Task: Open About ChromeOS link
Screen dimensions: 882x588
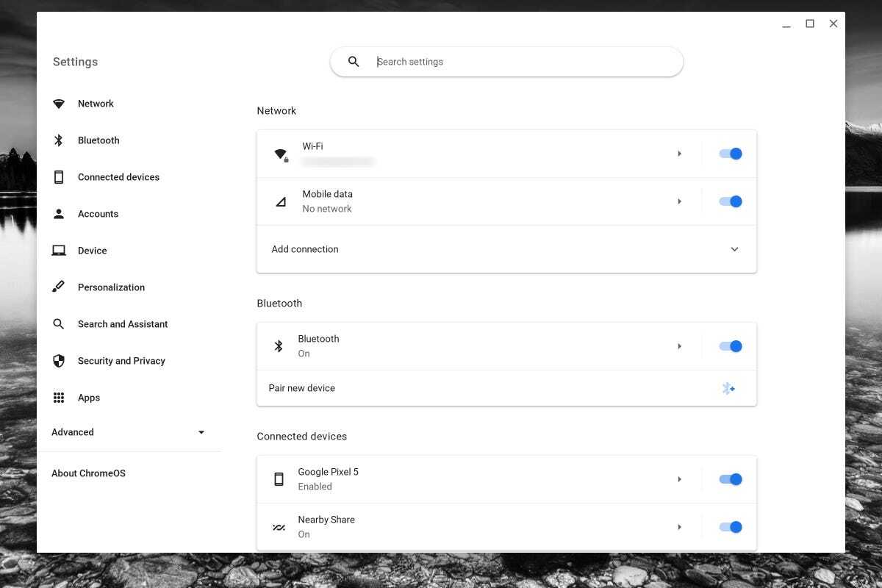Action: pos(88,473)
